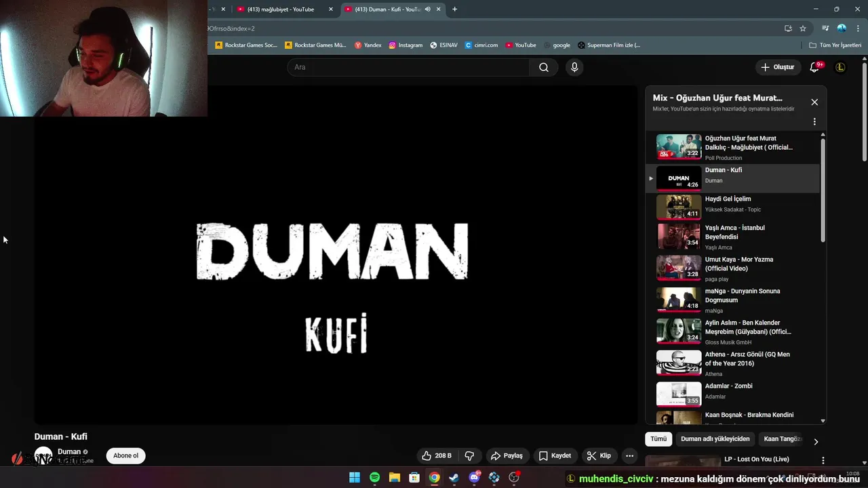
Task: Open the Oluştur create button
Action: [x=778, y=67]
